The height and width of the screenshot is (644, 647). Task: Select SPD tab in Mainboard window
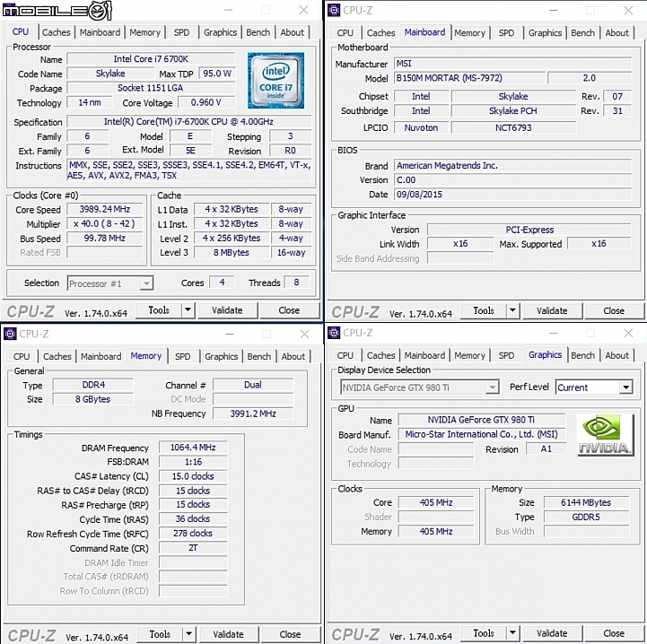click(x=506, y=32)
